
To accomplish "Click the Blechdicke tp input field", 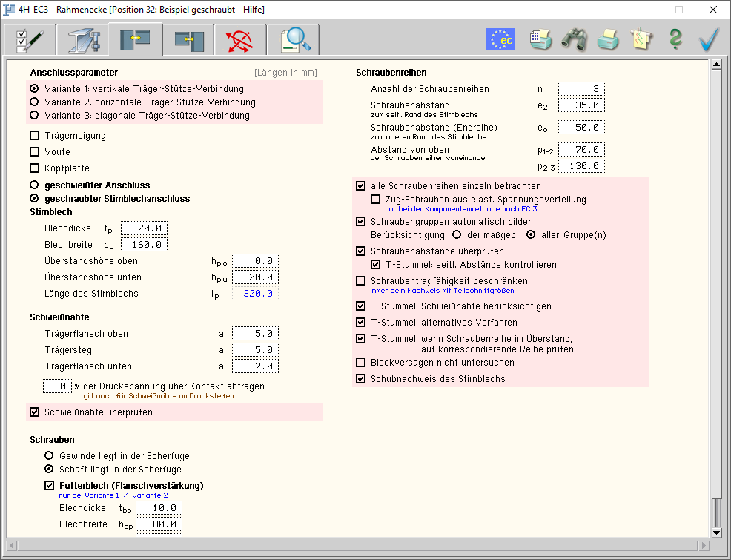I will [145, 228].
